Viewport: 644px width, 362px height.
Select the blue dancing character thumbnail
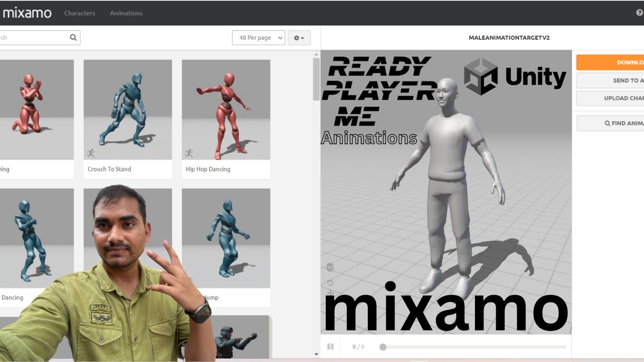(x=37, y=238)
